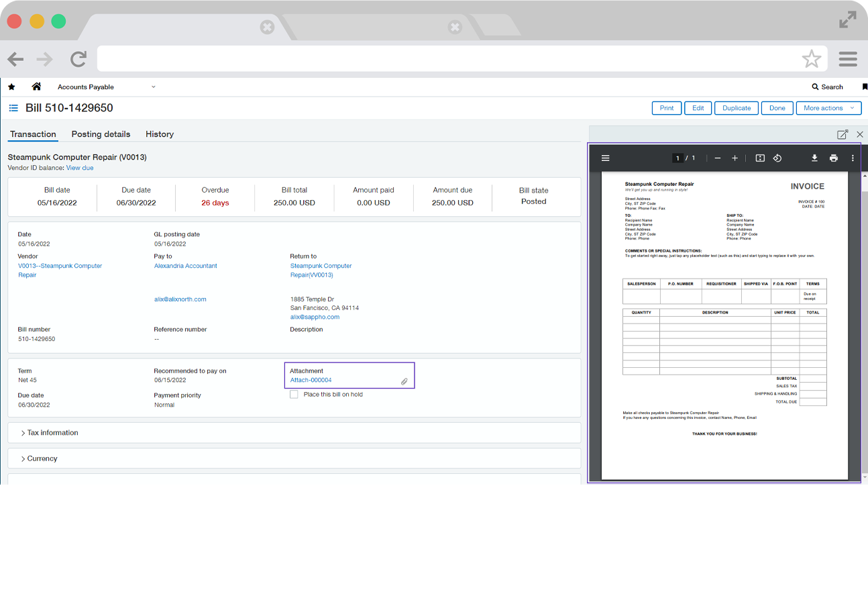Switch to the Posting details tab
868x590 pixels.
(101, 134)
